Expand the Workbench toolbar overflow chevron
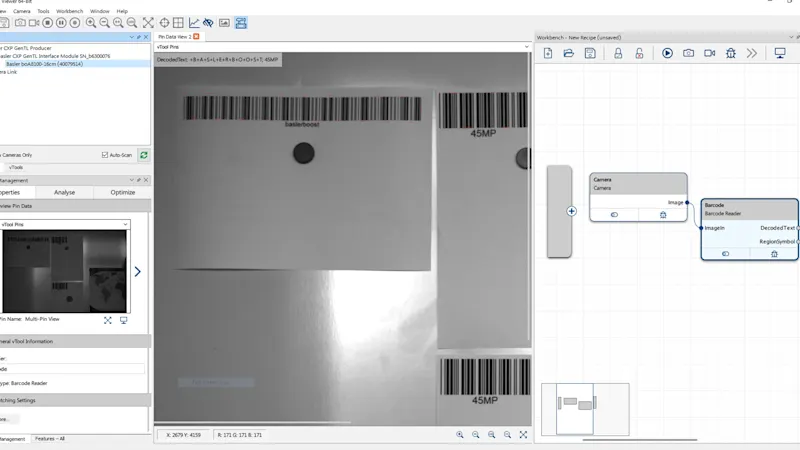The width and height of the screenshot is (800, 450). click(752, 53)
